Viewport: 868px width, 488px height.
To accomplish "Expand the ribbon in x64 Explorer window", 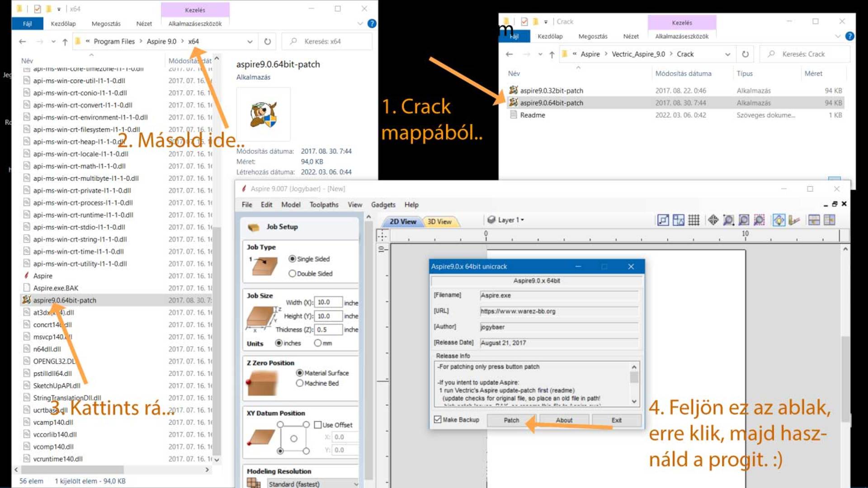I will tap(360, 23).
